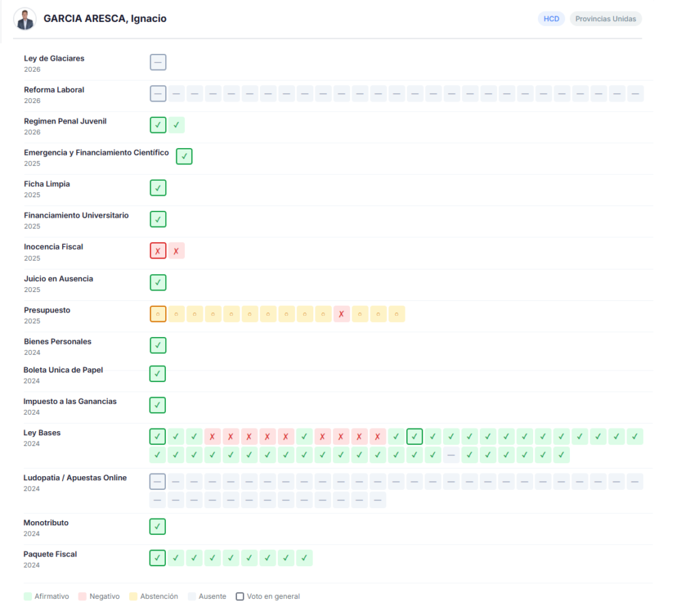The height and width of the screenshot is (616, 699).
Task: Click the yellow Abstención legend swatch
Action: point(132,596)
